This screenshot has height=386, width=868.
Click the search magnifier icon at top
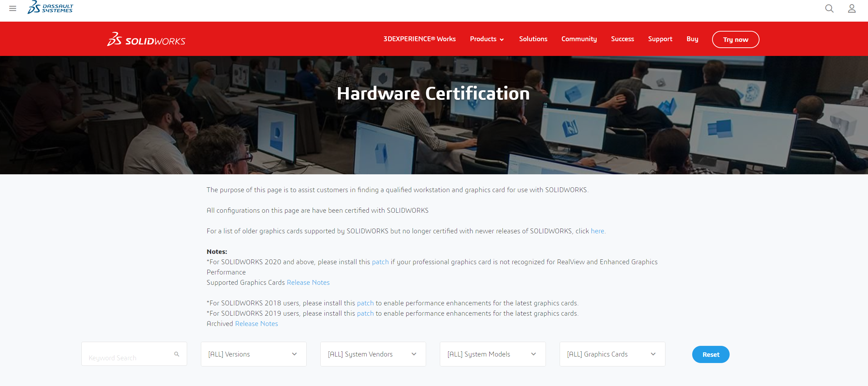(x=829, y=9)
